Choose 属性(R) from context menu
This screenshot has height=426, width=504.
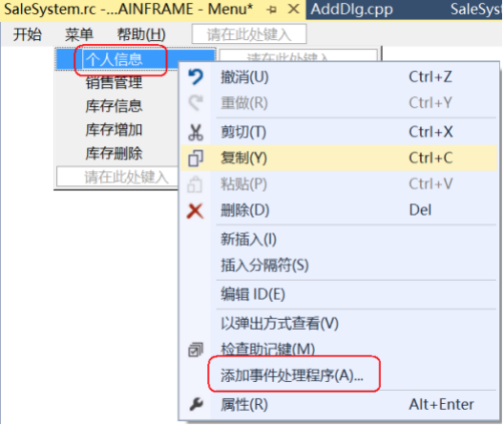339,404
